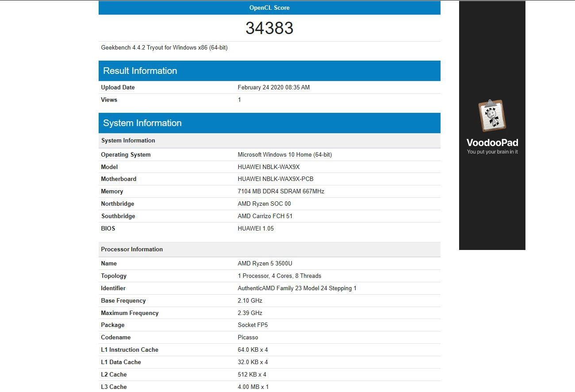Click the Base Frequency label
575x392 pixels.
tap(123, 300)
